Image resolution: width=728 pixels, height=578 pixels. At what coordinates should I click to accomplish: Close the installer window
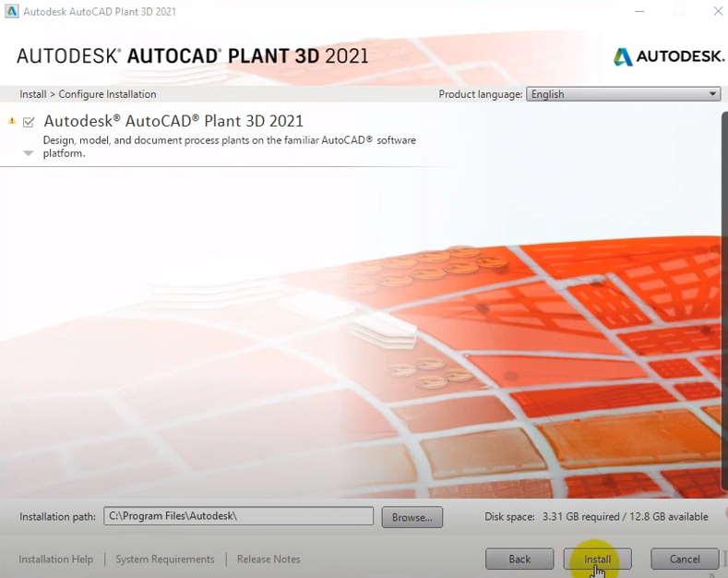718,11
